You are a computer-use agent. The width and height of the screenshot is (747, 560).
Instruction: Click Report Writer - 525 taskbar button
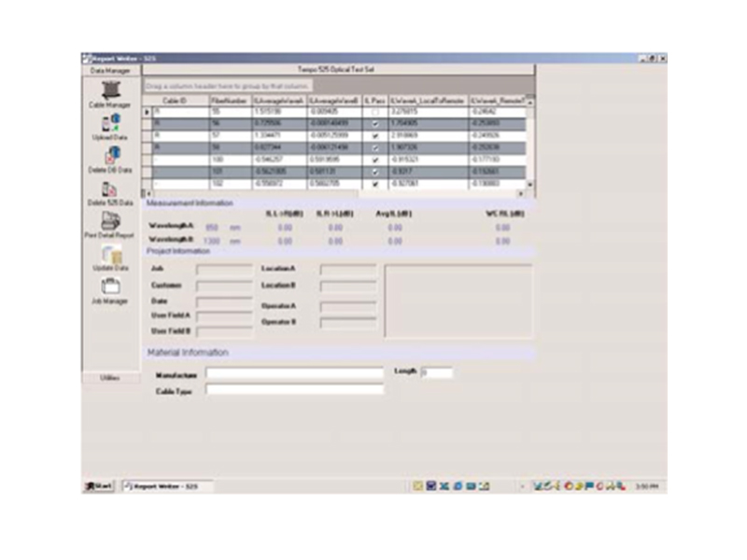click(166, 486)
